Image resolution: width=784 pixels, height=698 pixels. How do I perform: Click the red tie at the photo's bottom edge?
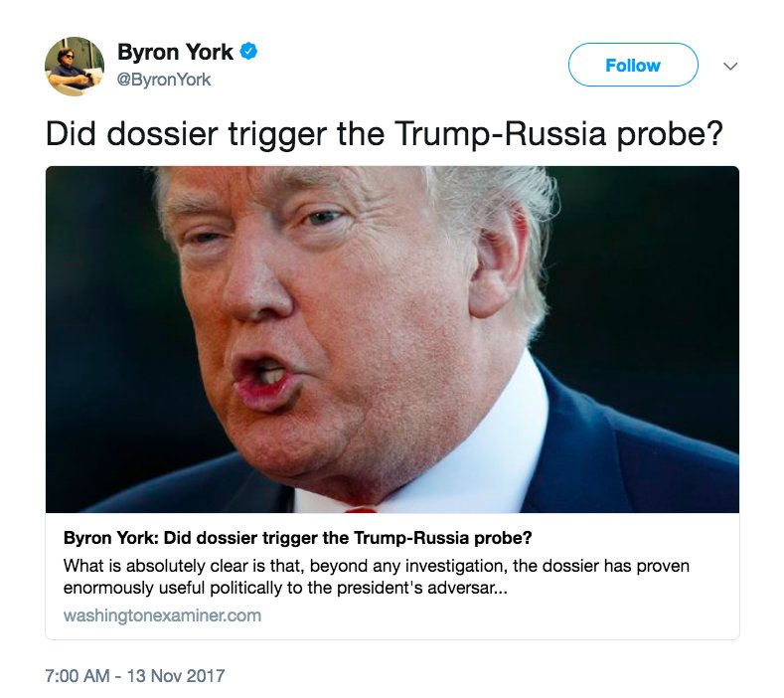(x=360, y=510)
